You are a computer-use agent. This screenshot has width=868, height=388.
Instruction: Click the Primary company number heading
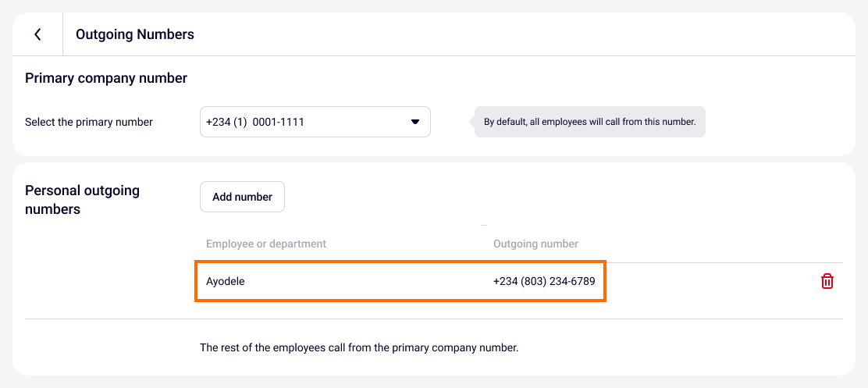[106, 78]
